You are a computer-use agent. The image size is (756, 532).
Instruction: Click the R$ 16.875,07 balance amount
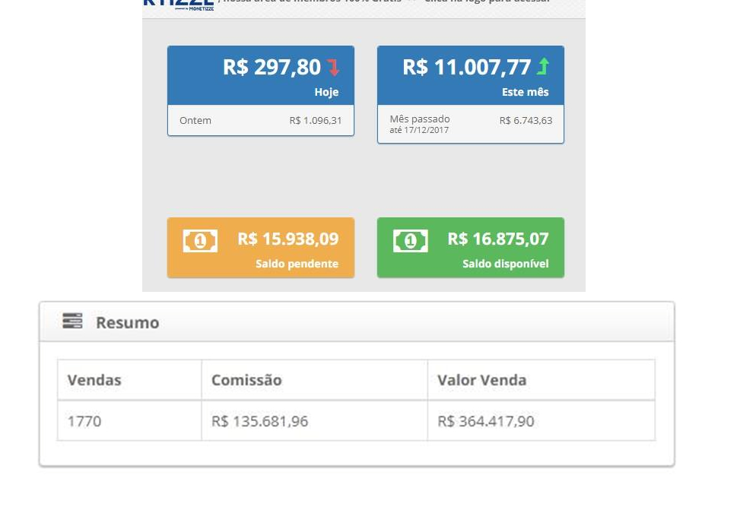click(498, 239)
